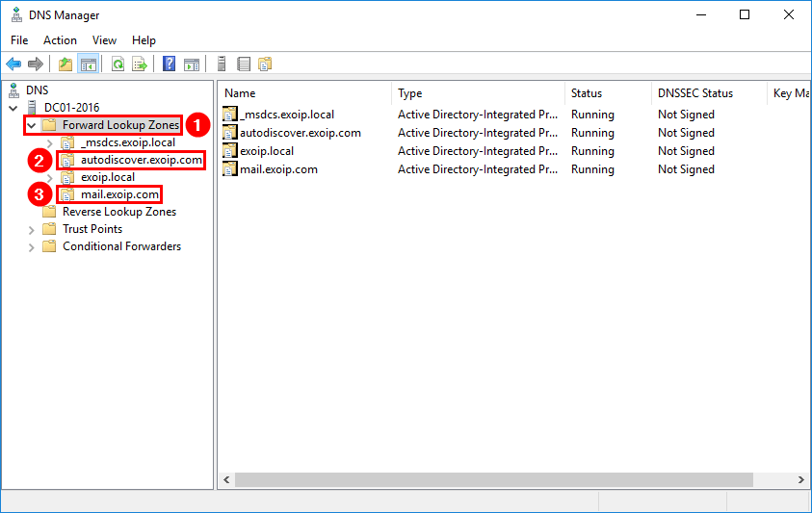Click the Forward arrow in the toolbar
This screenshot has width=812, height=513.
(36, 64)
